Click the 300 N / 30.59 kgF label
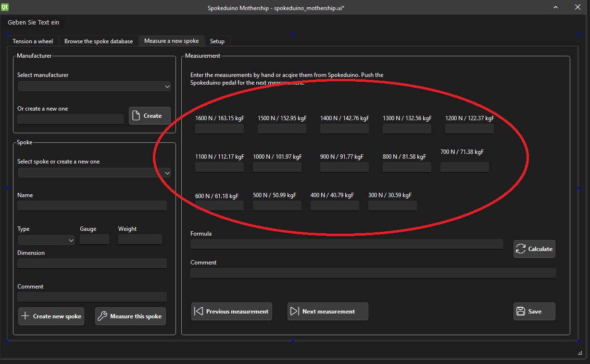Screen dimensions: 590x364 (390, 195)
